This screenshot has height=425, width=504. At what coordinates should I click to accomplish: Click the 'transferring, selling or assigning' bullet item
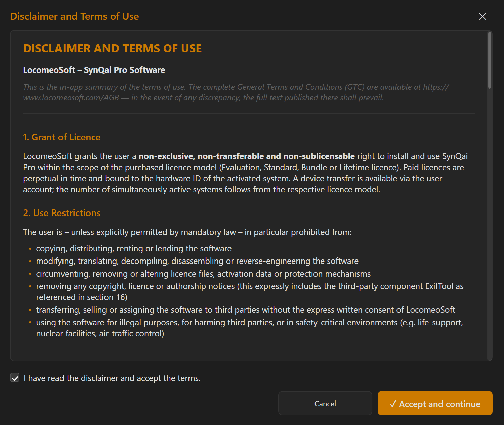[x=246, y=310]
